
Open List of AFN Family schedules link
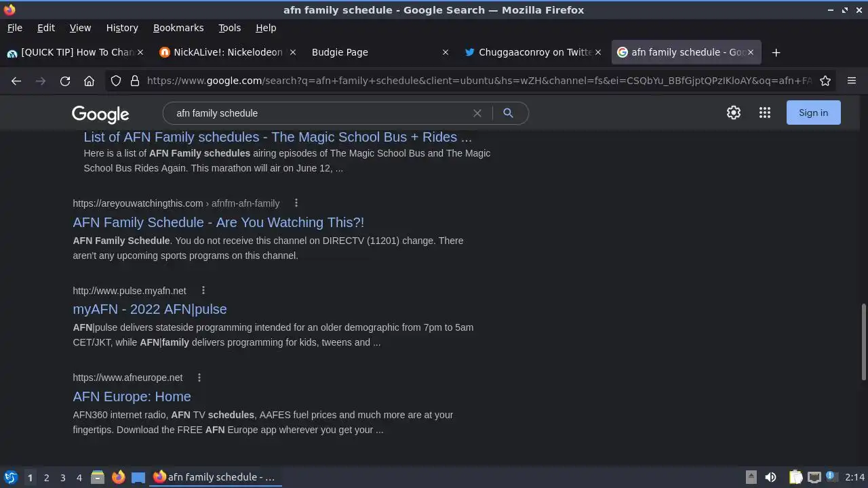click(277, 137)
